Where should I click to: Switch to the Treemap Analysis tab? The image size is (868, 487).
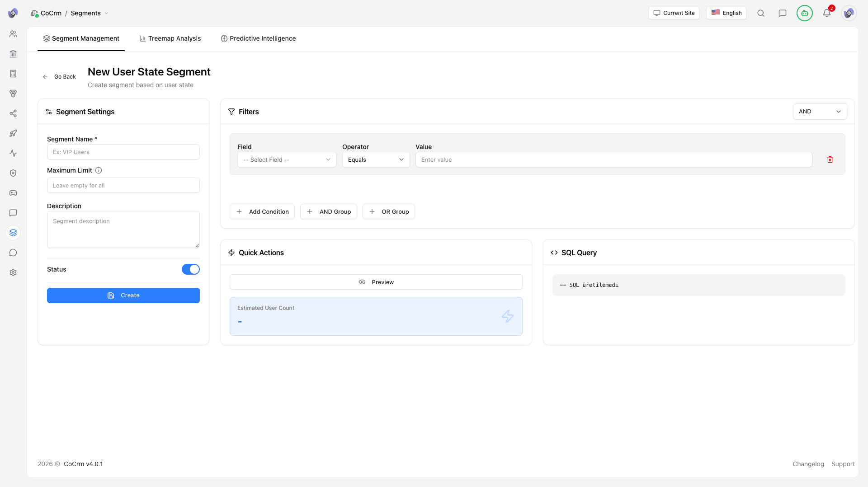click(x=170, y=38)
